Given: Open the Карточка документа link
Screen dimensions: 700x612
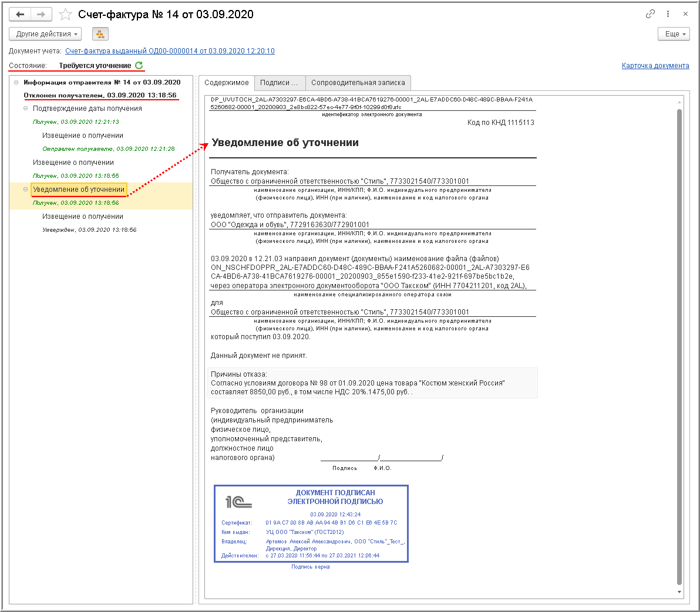Looking at the screenshot, I should (x=655, y=66).
